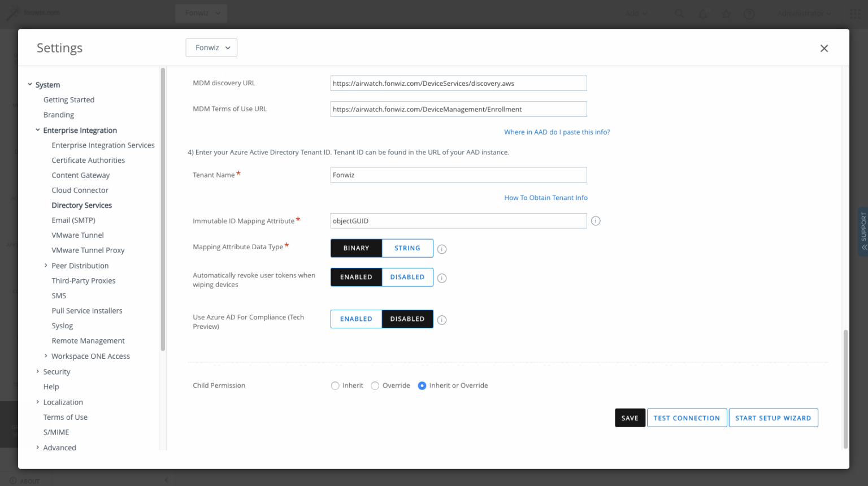
Task: Click info icon beside Immutable ID Mapping Attribute
Action: click(595, 220)
